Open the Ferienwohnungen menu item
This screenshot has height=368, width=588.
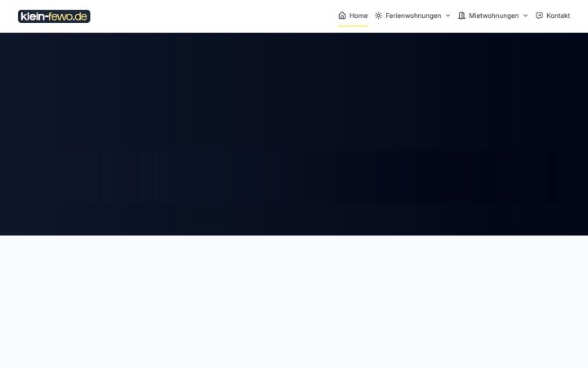click(413, 16)
